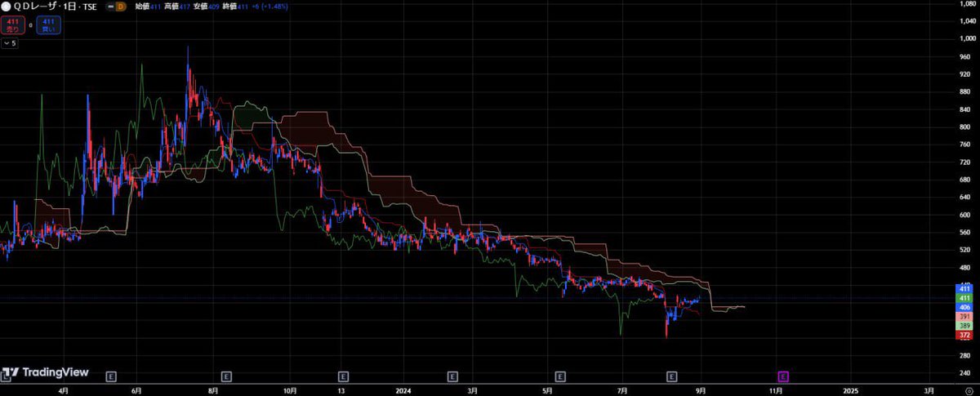The height and width of the screenshot is (396, 980).
Task: Open the earnings E marker near 5月
Action: point(560,376)
